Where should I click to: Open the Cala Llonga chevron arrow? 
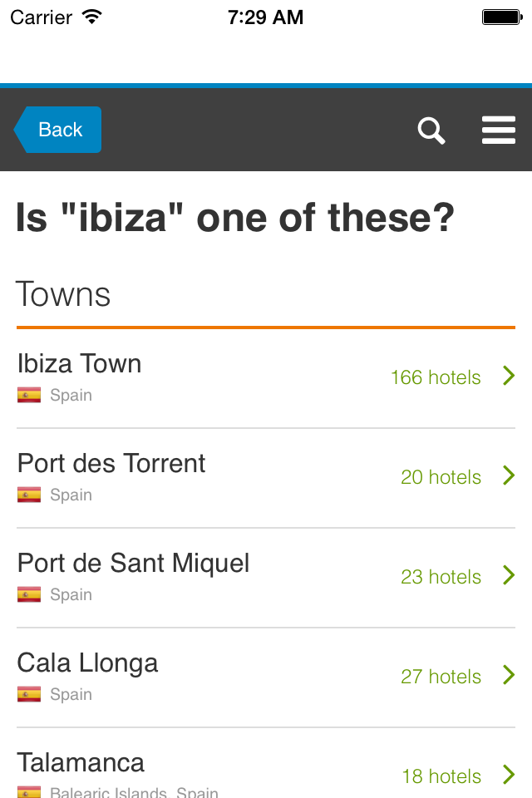click(509, 675)
